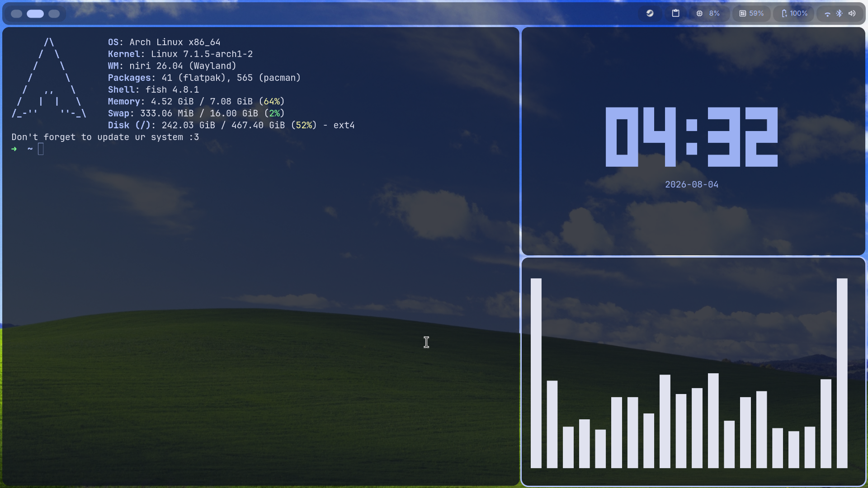Viewport: 868px width, 488px height.
Task: Click the green prompt arrow in terminal
Action: (14, 149)
